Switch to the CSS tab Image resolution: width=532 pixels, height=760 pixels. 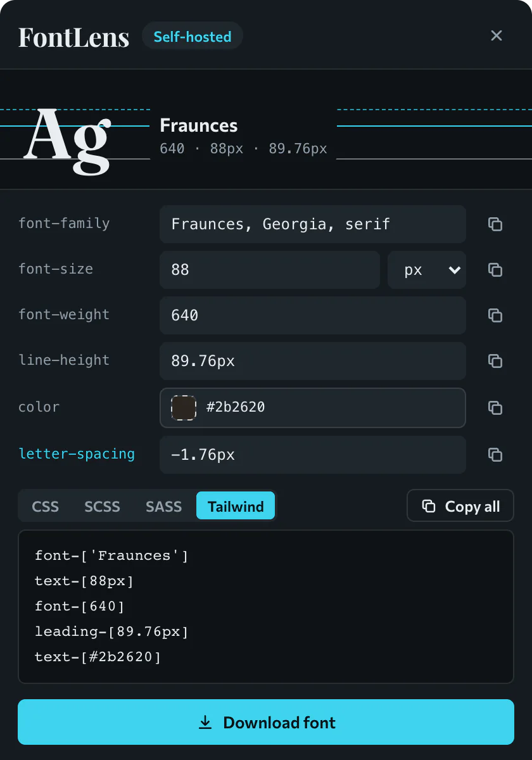click(x=46, y=506)
